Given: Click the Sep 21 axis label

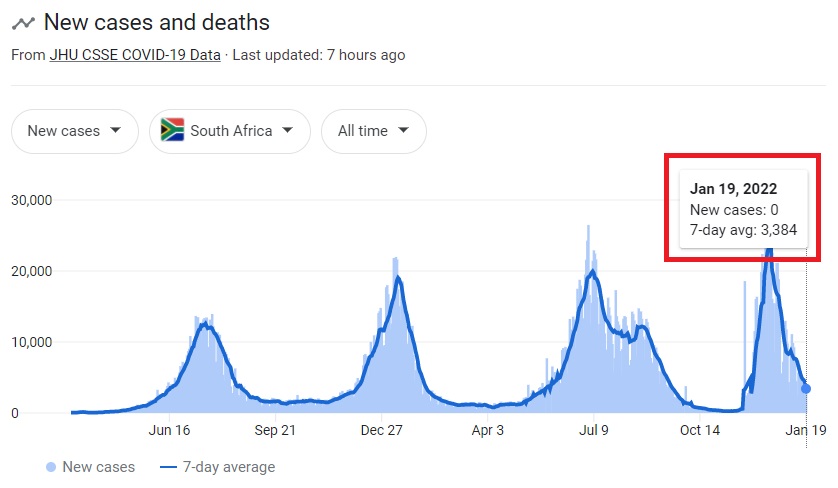Looking at the screenshot, I should tap(275, 431).
